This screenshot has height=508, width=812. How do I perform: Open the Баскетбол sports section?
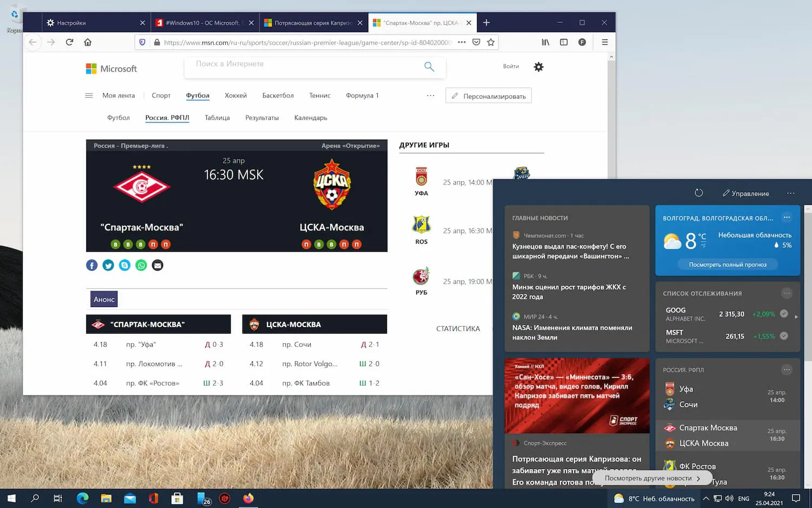[278, 96]
